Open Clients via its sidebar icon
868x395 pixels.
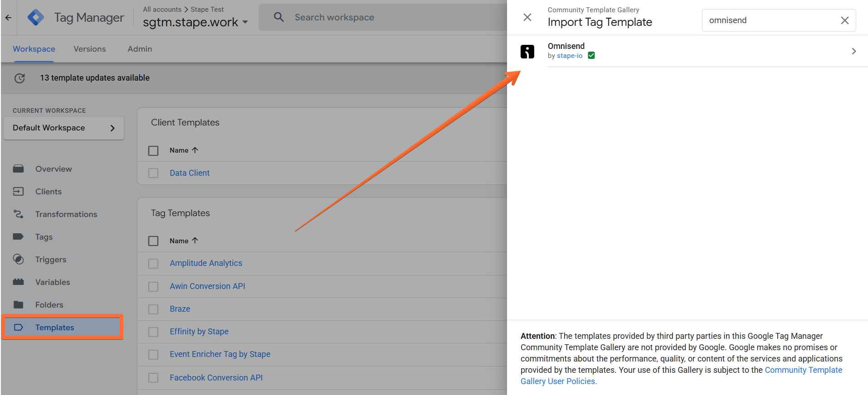coord(18,192)
